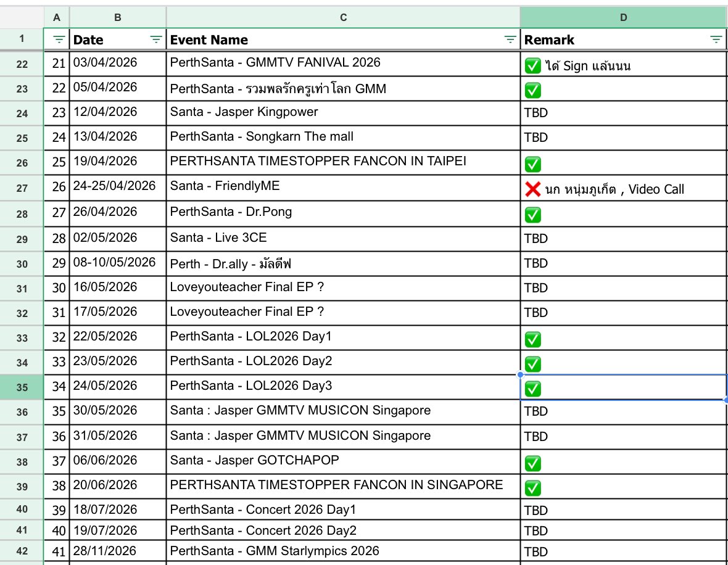
Task: Select TBD remark in GMM Starlympics 2026 row
Action: [x=624, y=551]
